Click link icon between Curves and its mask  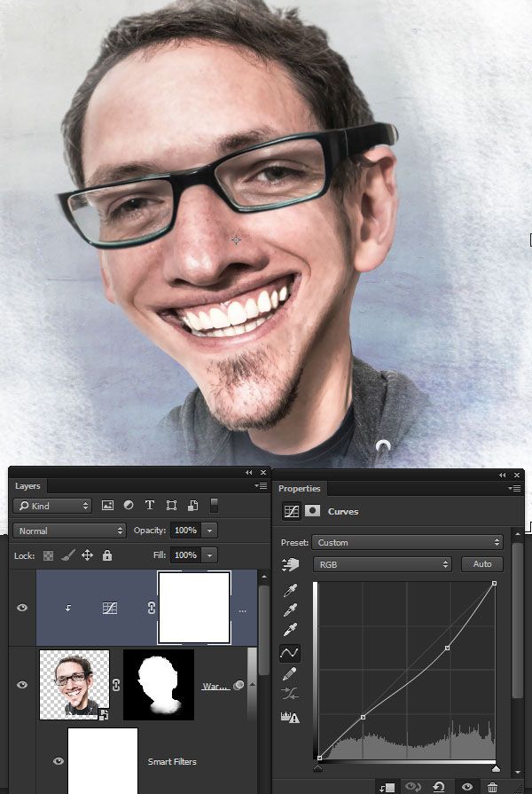151,608
